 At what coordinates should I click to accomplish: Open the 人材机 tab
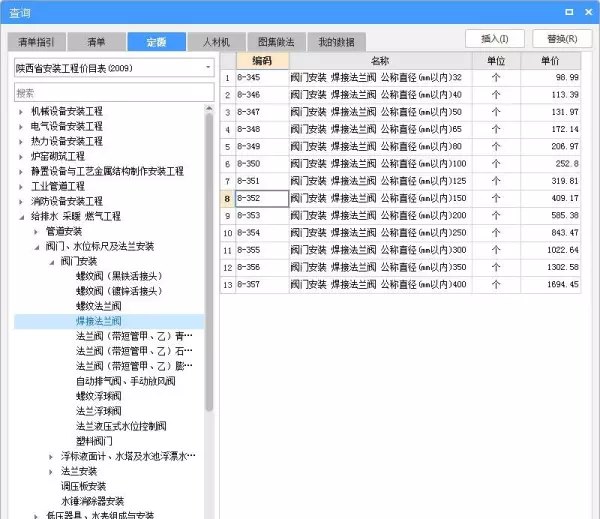click(217, 42)
